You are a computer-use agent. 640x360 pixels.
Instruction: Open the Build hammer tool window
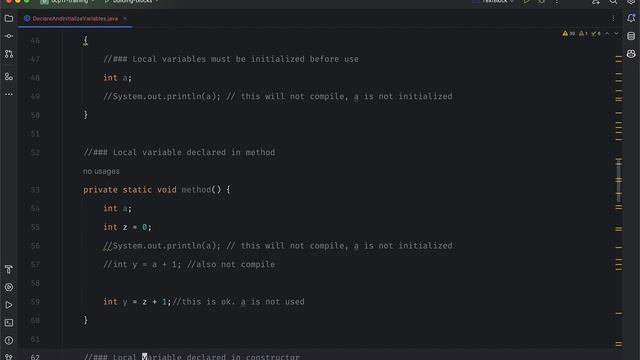9,269
